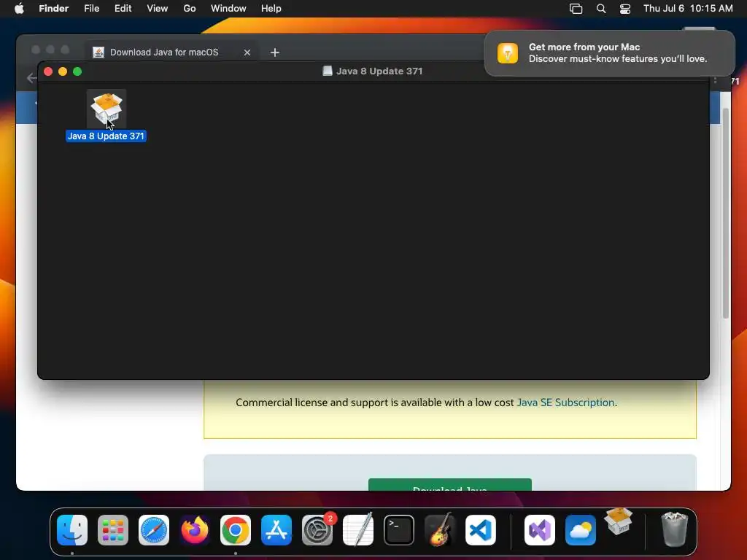The width and height of the screenshot is (747, 560).
Task: Select the Java 8 Update 371 file label
Action: tap(106, 136)
